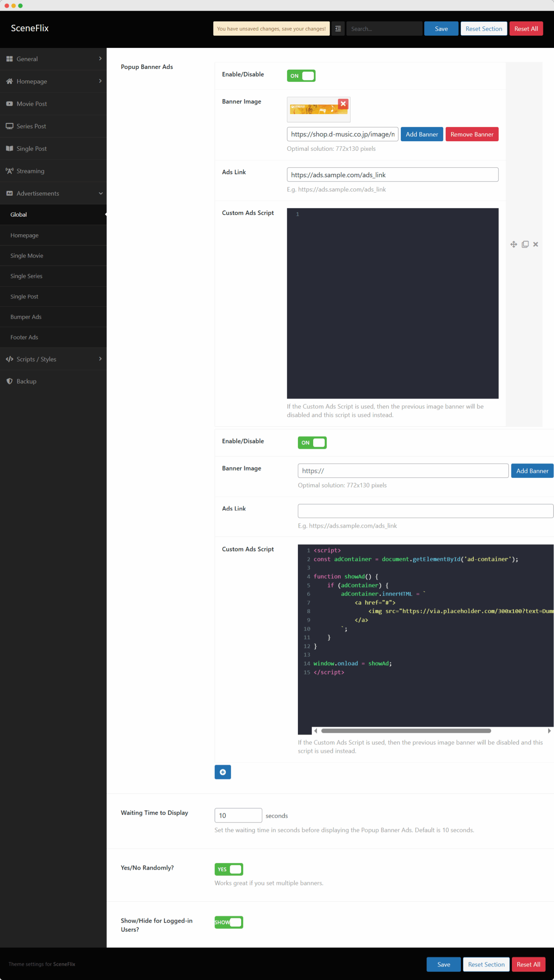This screenshot has width=554, height=980.
Task: Click Reset Section in footer
Action: click(x=486, y=964)
